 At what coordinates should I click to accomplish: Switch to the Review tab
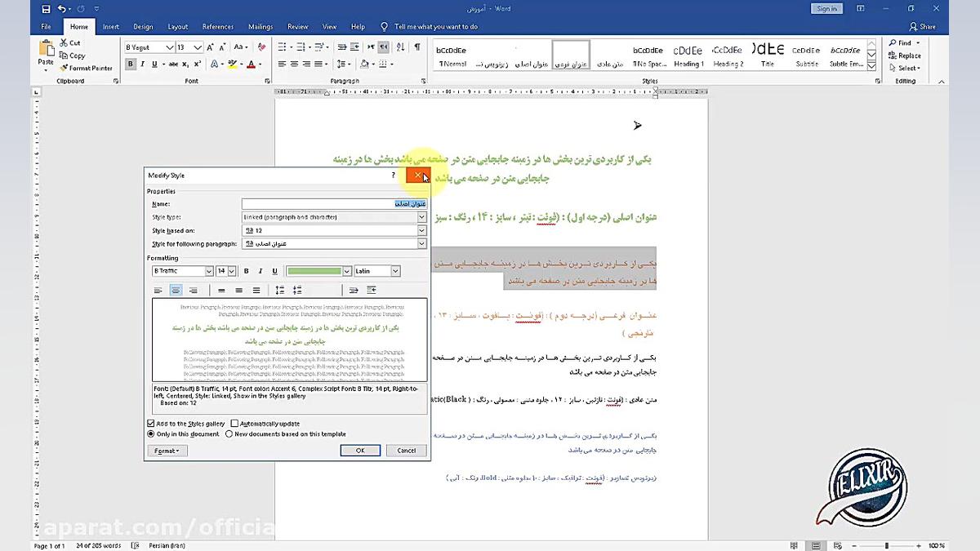[x=298, y=26]
